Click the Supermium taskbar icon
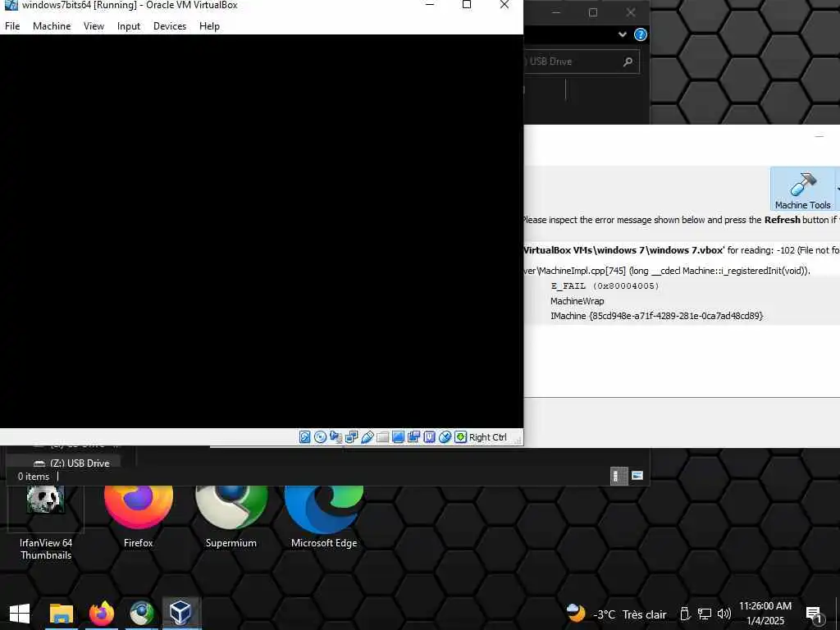Image resolution: width=840 pixels, height=630 pixels. coord(141,614)
